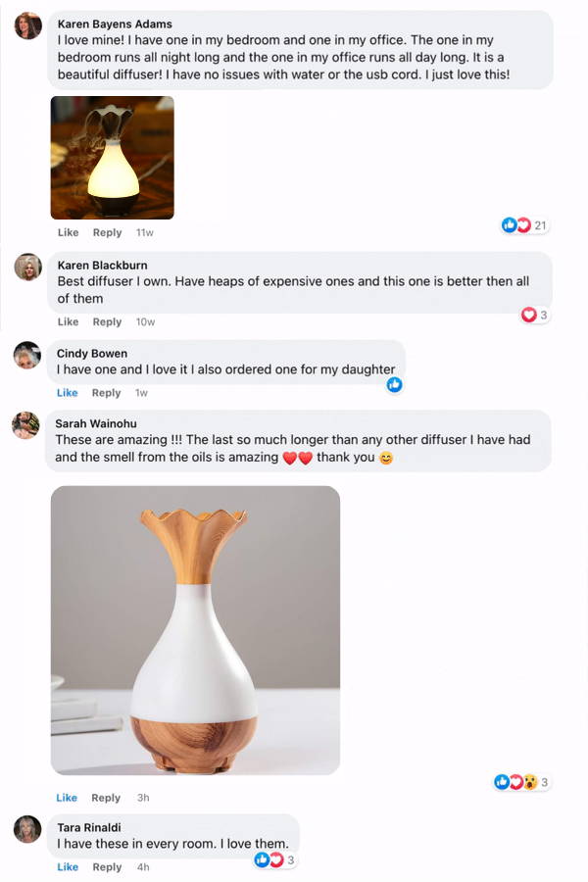Screen dimensions: 588x882
Task: View reactions on Karen Bayens Adams' comment
Action: (524, 225)
